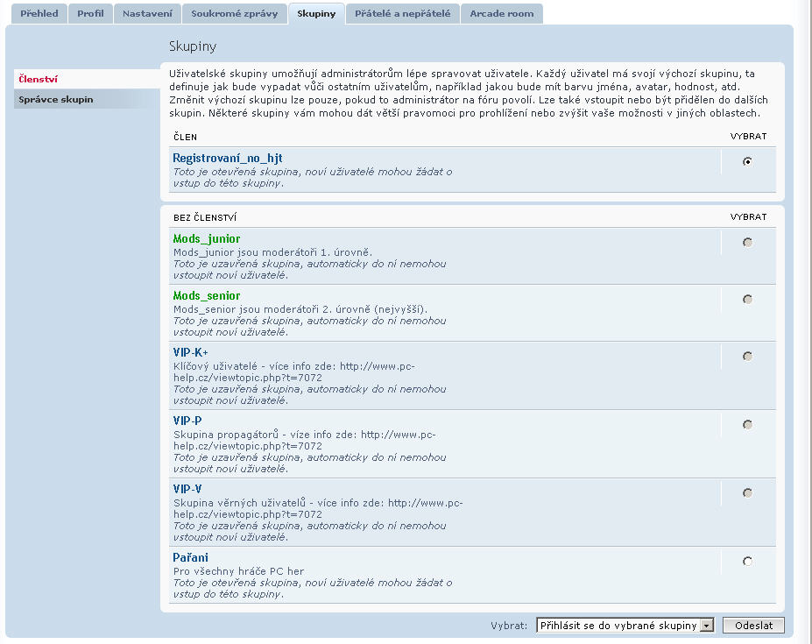Select radio button for Pařani group
This screenshot has height=644, width=812.
tap(747, 562)
